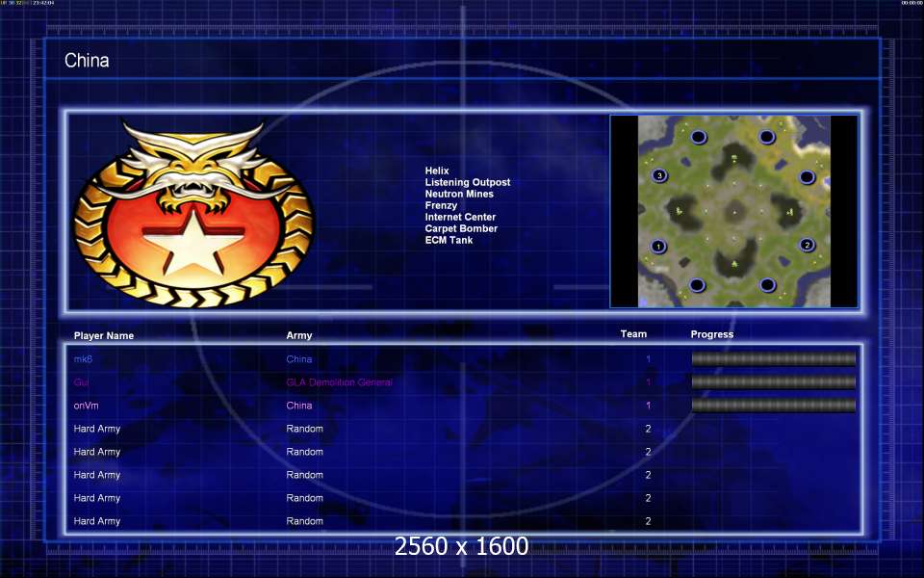This screenshot has width=924, height=578.
Task: Pick the unnumbered southwest start position marker
Action: [697, 285]
